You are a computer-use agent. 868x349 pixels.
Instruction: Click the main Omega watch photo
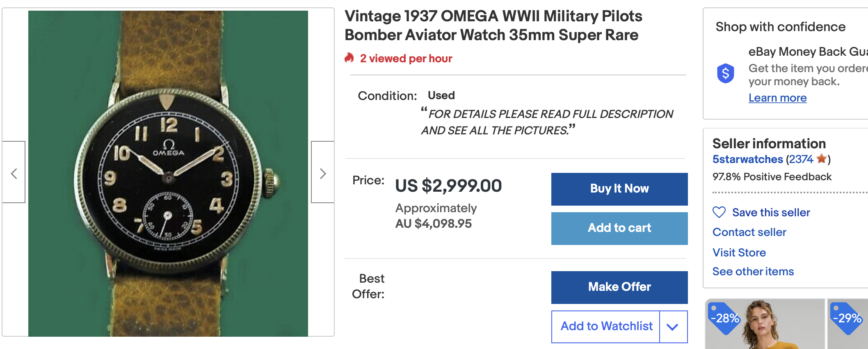(x=168, y=174)
